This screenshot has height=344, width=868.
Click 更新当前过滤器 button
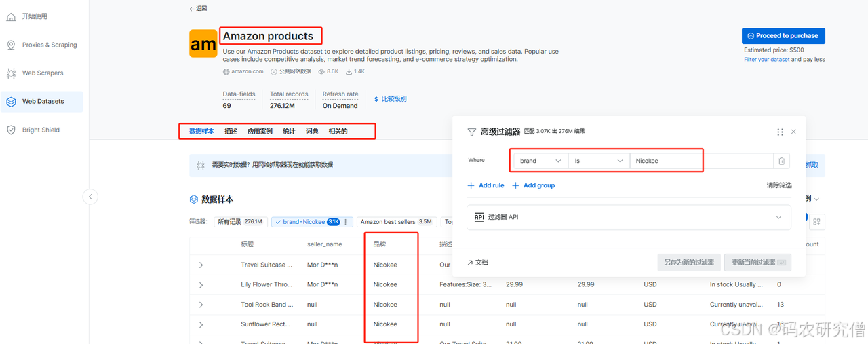pos(757,262)
